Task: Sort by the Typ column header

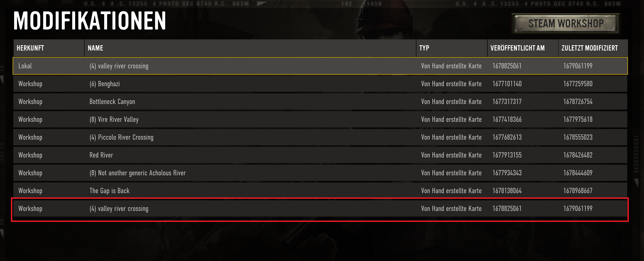Action: coord(452,48)
